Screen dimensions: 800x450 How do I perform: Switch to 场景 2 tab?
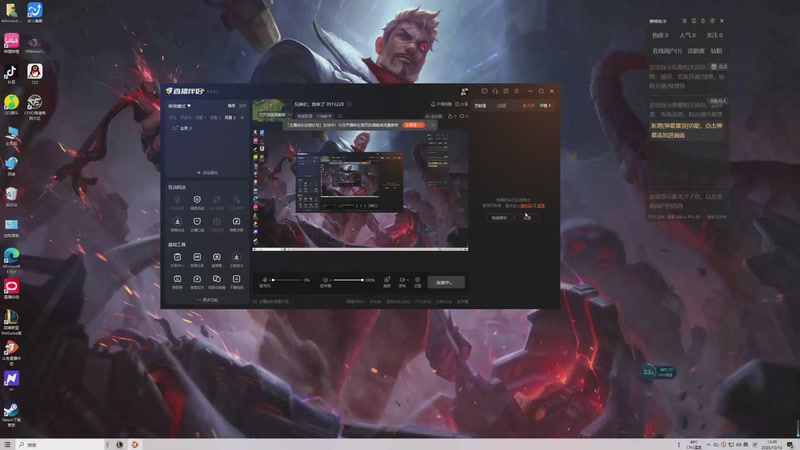click(215, 117)
